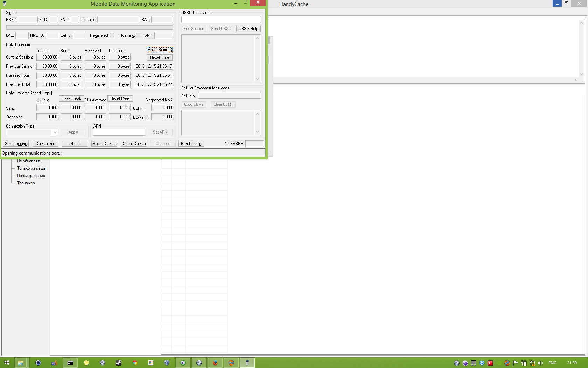Open File Explorer from the taskbar
Screen dimensions: 588x368
(x=21, y=363)
